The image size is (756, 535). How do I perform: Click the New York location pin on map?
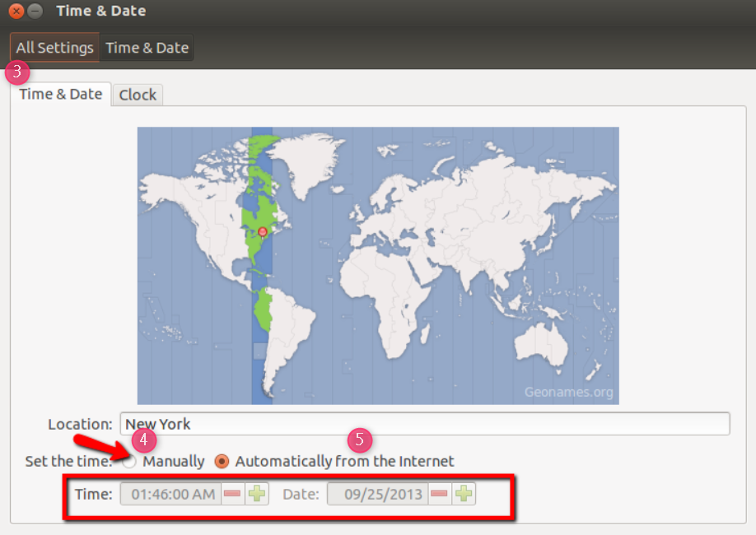point(263,232)
